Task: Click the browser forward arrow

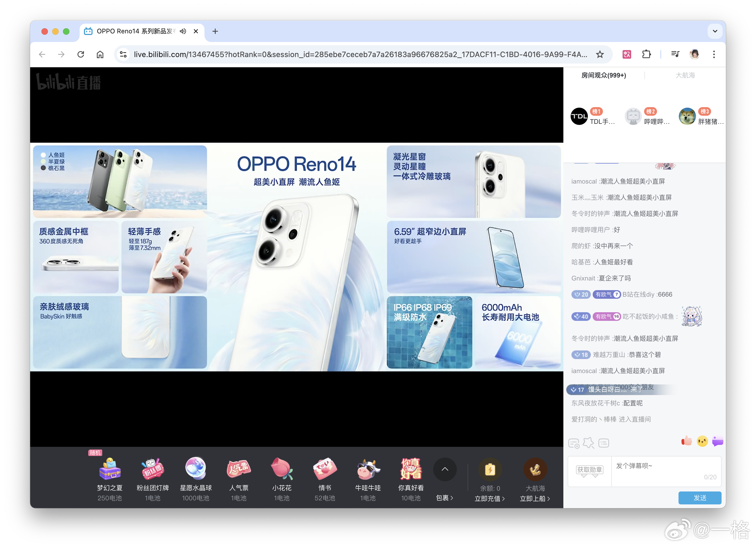Action: click(61, 54)
